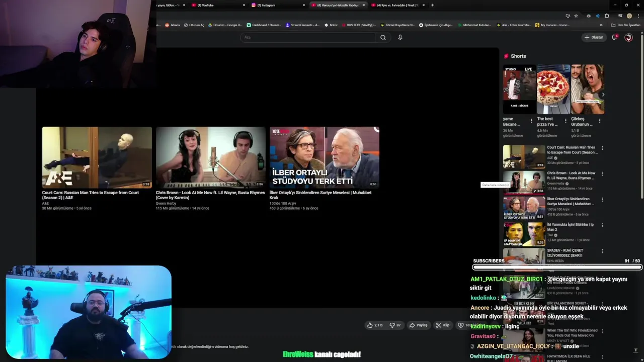Open the BUSHIDO | SAVAŞÇI bookmark

359,25
